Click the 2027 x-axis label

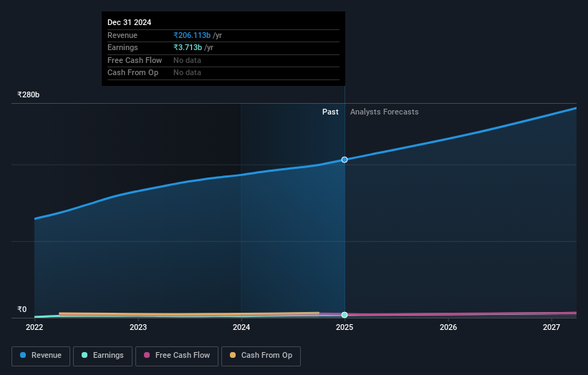(551, 328)
